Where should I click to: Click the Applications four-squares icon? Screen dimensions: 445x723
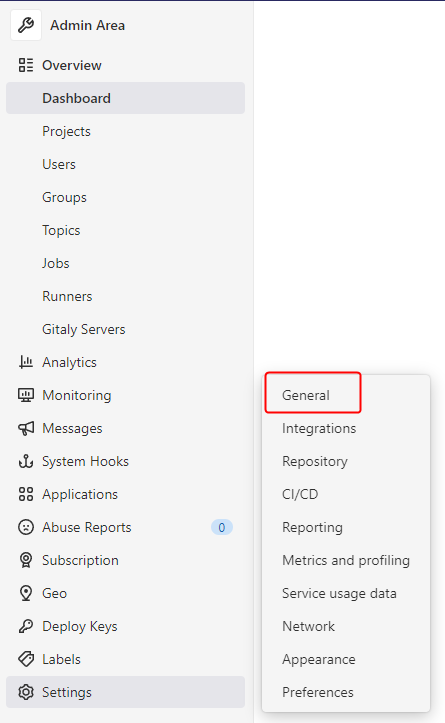26,494
